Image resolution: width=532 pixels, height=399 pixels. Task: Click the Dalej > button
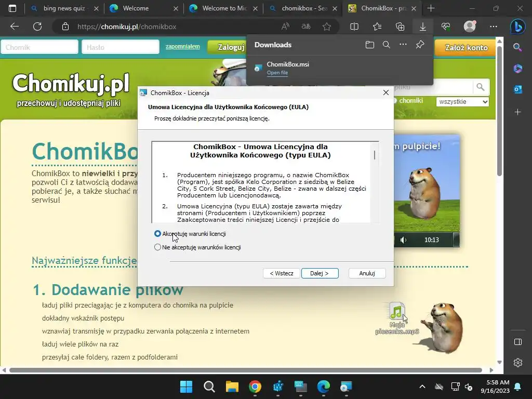pos(320,273)
